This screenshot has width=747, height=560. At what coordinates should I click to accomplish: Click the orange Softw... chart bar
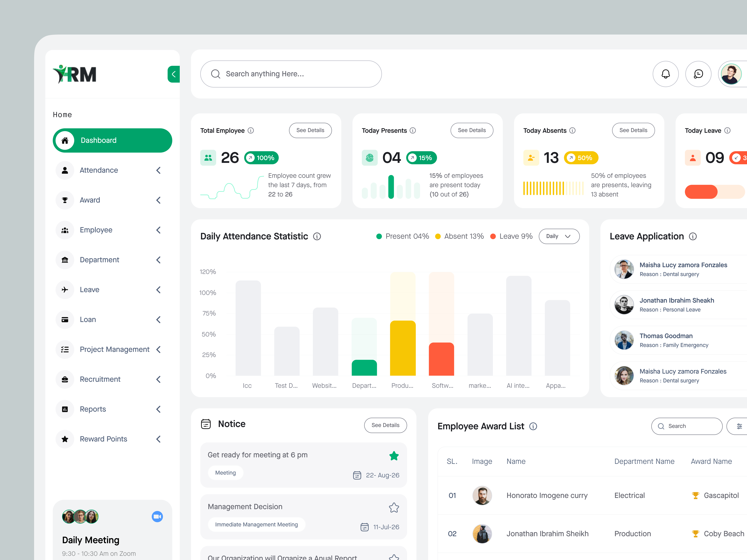441,359
